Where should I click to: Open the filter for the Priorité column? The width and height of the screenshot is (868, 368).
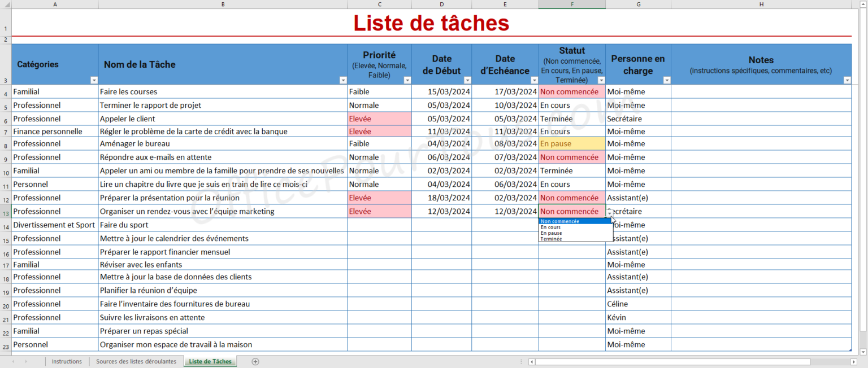click(x=407, y=80)
